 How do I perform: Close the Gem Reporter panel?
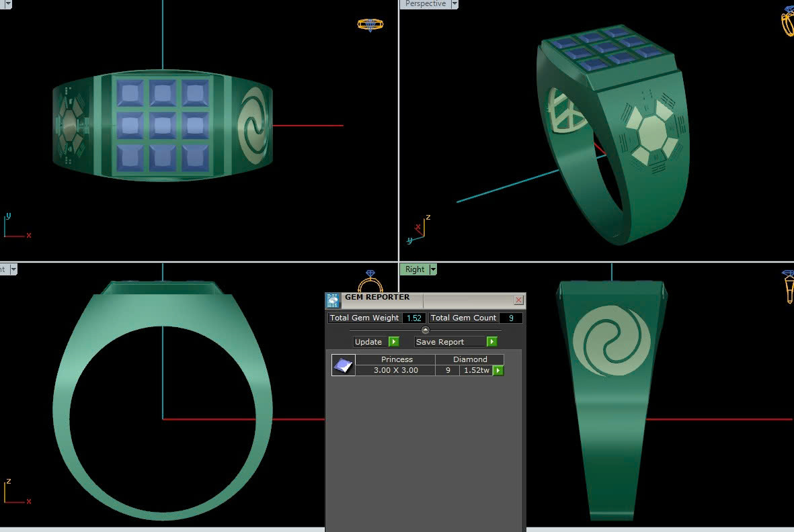518,300
